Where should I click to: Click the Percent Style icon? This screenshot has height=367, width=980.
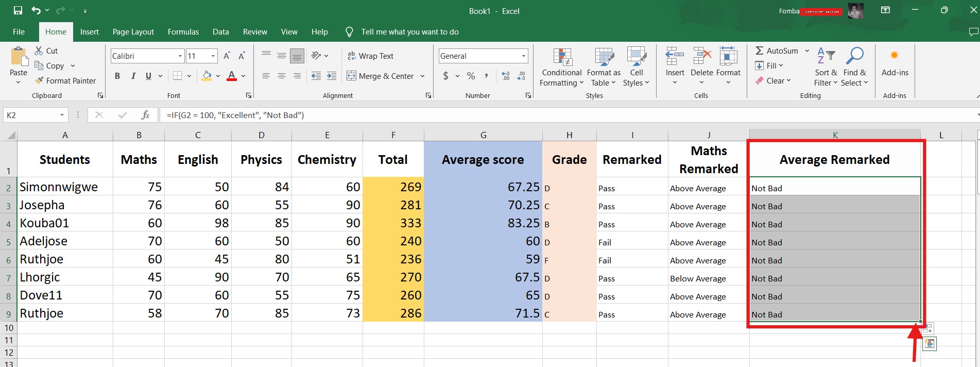click(x=471, y=76)
